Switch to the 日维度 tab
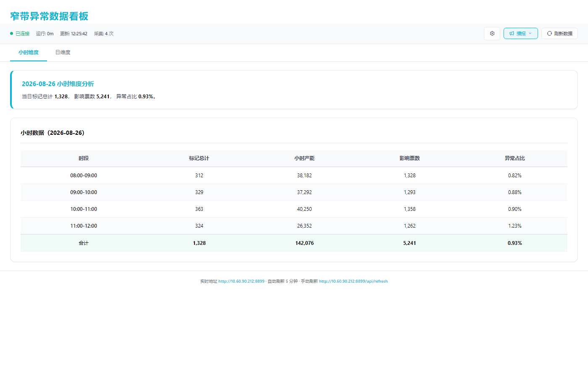This screenshot has width=588, height=378. 63,52
